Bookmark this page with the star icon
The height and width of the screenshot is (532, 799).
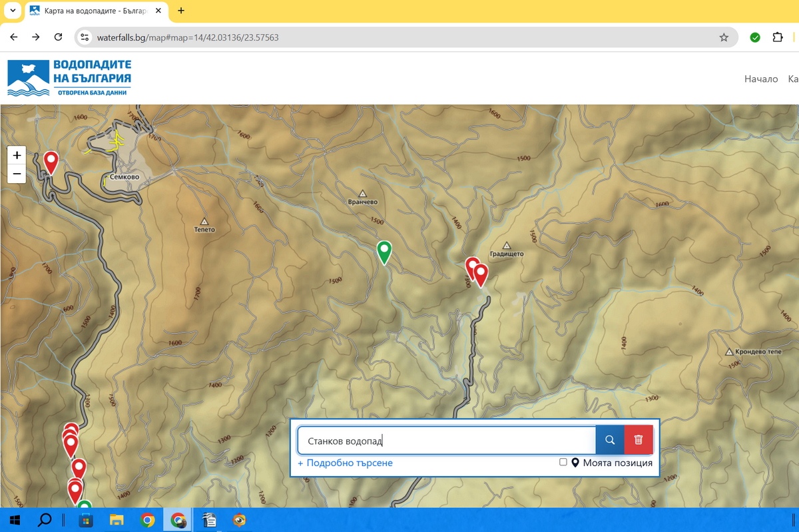724,37
